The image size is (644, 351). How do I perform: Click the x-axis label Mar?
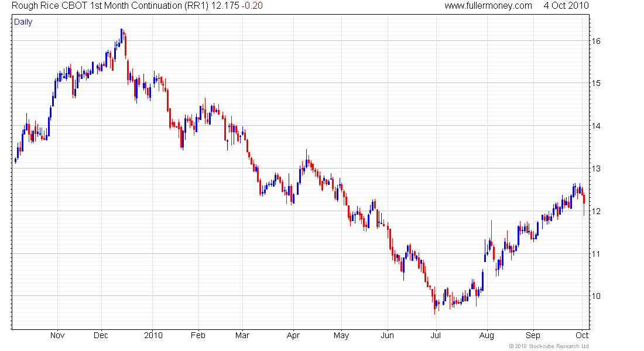(x=242, y=335)
